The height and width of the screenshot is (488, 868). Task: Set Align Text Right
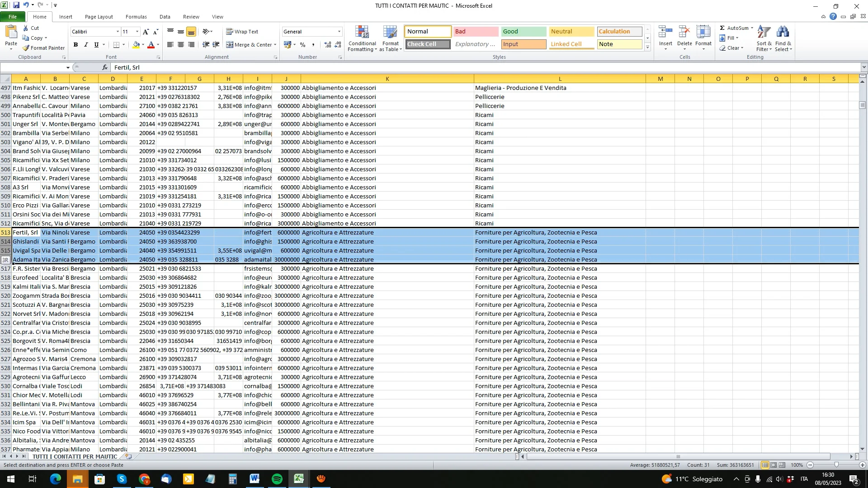pyautogui.click(x=191, y=45)
